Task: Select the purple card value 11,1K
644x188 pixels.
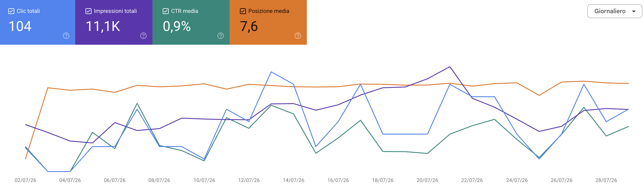Action: [x=103, y=26]
